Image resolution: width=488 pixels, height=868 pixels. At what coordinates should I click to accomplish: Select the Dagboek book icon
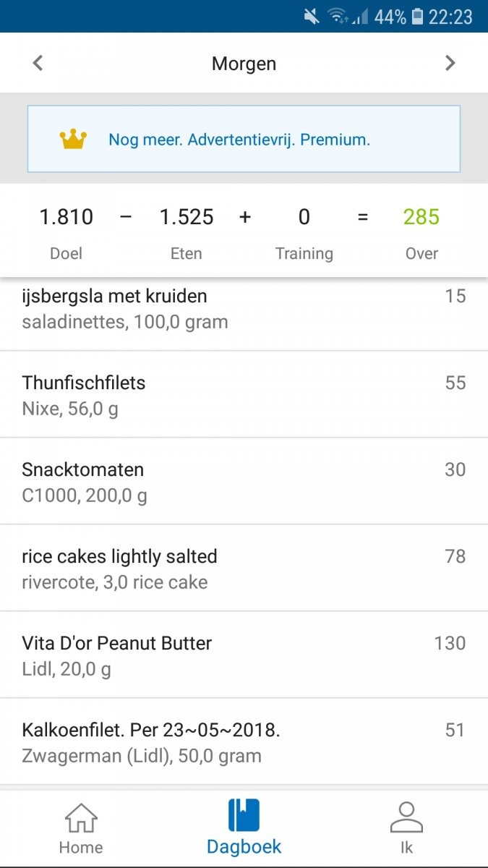244,816
